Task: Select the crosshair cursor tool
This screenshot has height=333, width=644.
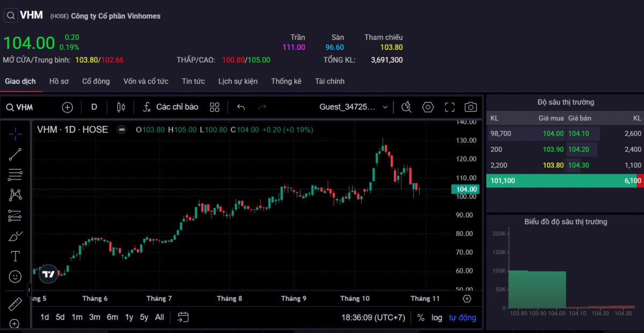Action: pos(15,134)
